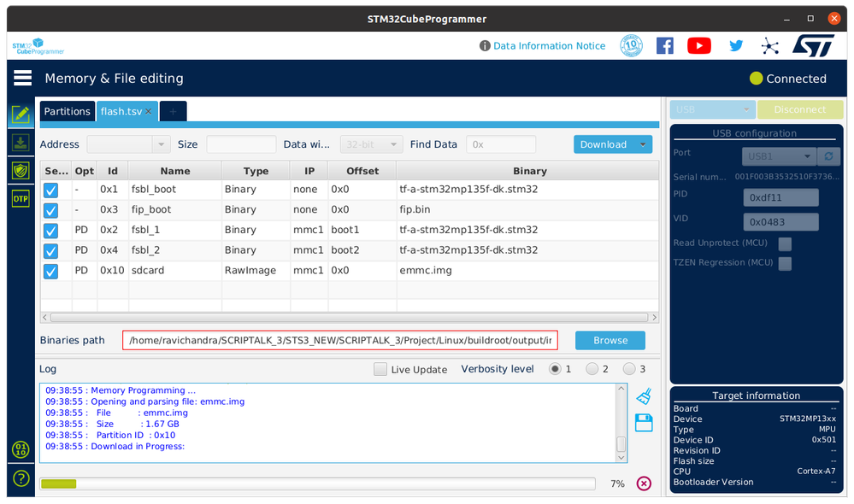
Task: Uncheck the fip_boot partition row
Action: pos(50,210)
